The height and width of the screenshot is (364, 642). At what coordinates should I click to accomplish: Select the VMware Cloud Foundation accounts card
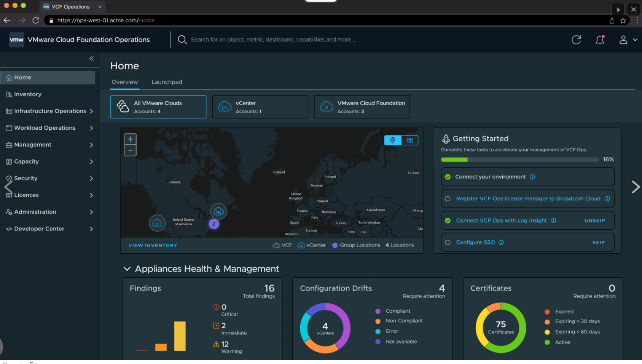pos(362,107)
